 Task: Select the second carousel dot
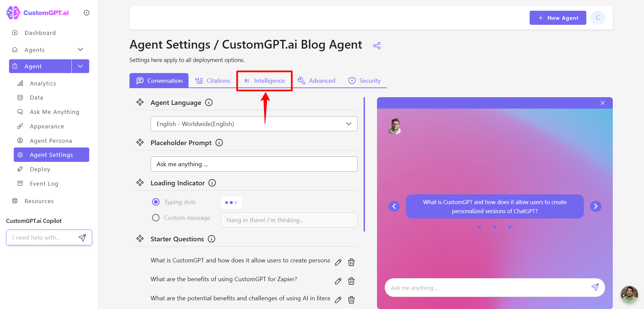click(x=495, y=227)
